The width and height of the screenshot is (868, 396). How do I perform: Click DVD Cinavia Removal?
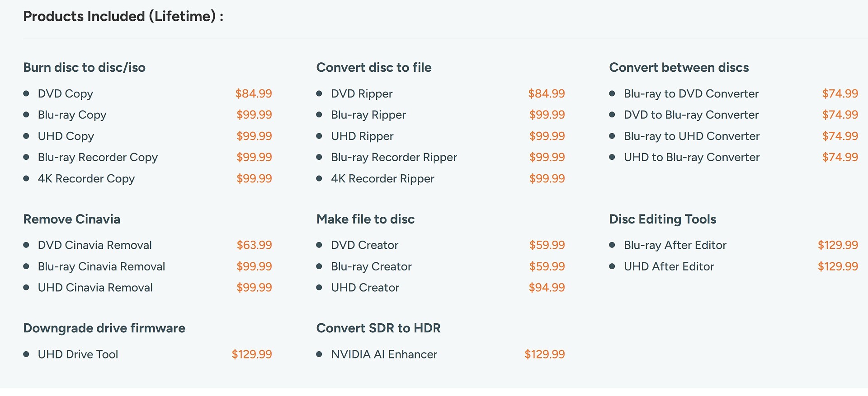[x=95, y=245]
